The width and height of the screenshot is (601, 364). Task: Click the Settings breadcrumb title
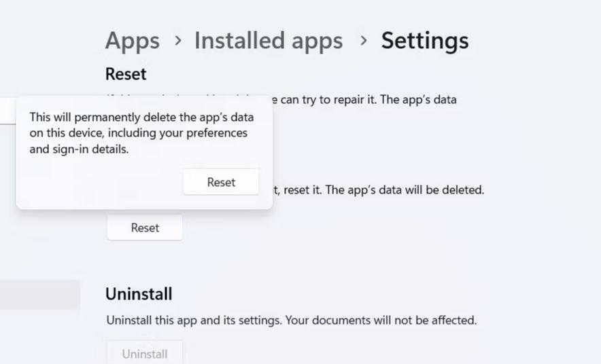(424, 41)
